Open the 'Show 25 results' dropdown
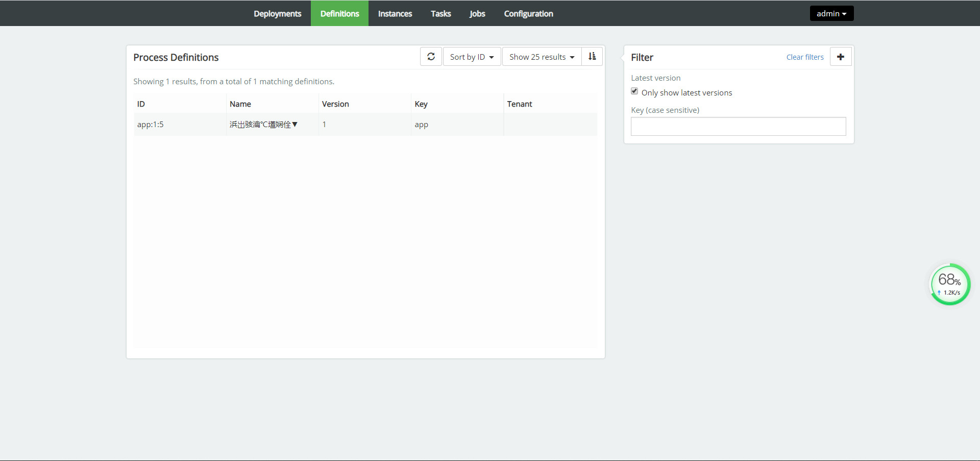This screenshot has height=461, width=980. 542,57
